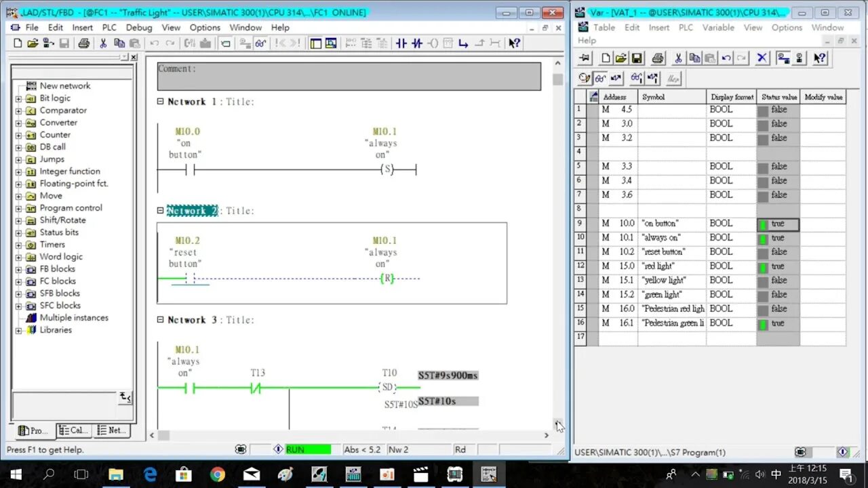Collapse Network 1 section
Image resolution: width=868 pixels, height=488 pixels.
[161, 102]
